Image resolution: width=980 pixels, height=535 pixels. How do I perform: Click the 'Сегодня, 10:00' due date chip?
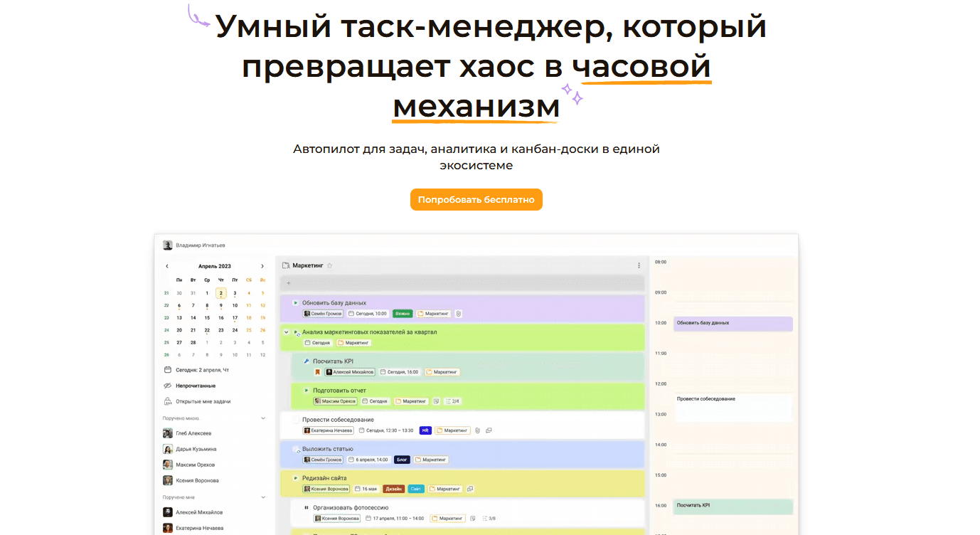368,313
